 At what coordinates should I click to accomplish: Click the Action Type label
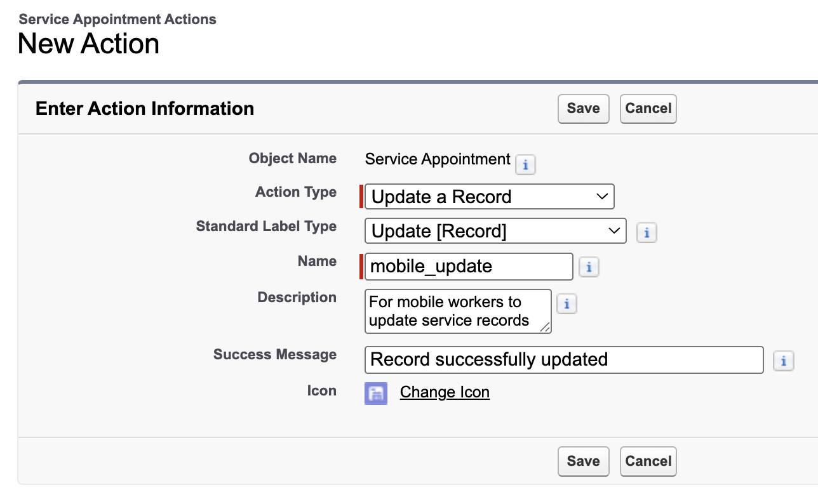coord(296,192)
